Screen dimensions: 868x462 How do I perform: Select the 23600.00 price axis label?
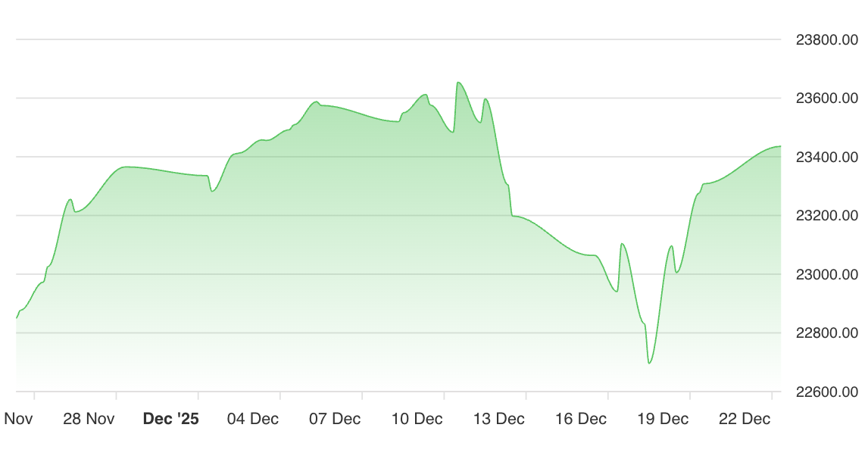tap(826, 98)
